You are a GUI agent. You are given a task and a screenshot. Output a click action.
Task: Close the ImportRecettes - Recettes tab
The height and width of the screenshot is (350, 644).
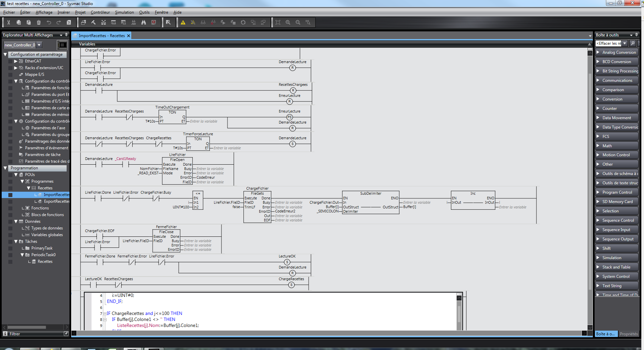tap(129, 36)
